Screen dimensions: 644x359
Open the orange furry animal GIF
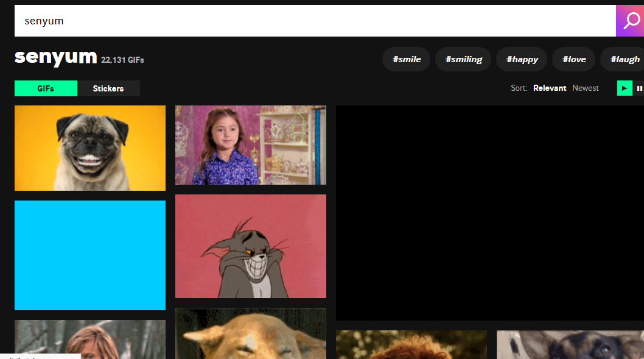point(411,344)
